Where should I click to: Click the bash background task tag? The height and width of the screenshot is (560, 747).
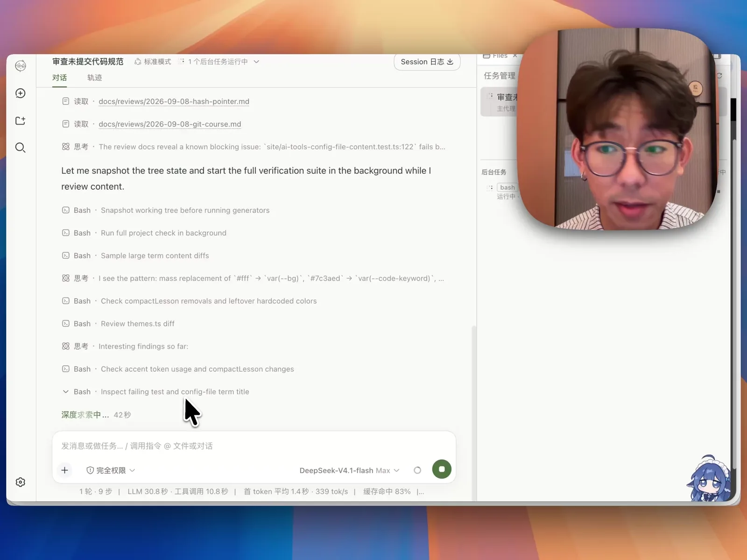tap(507, 188)
